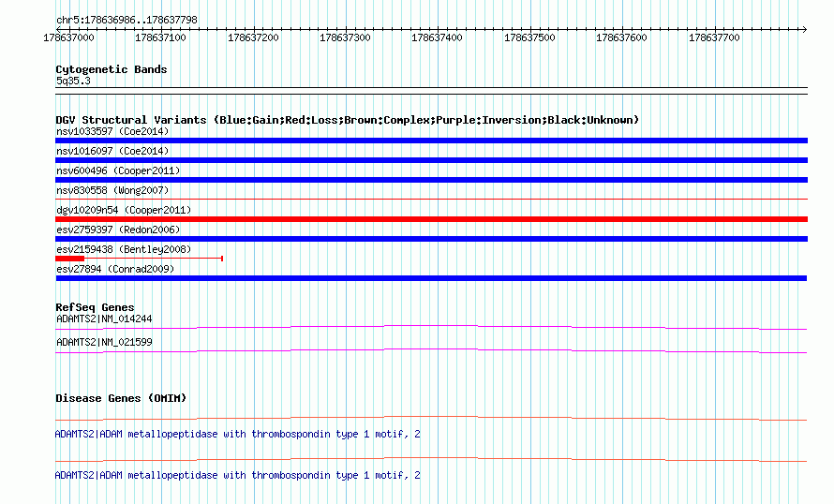Open the ADAMTS2|NM_021599 transcript label
The image size is (834, 504).
pyautogui.click(x=104, y=342)
